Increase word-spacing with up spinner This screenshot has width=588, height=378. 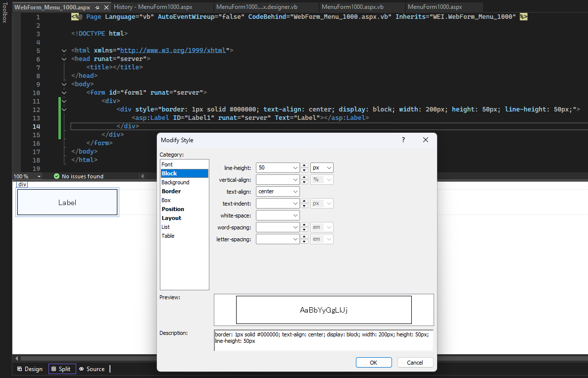[x=304, y=225]
